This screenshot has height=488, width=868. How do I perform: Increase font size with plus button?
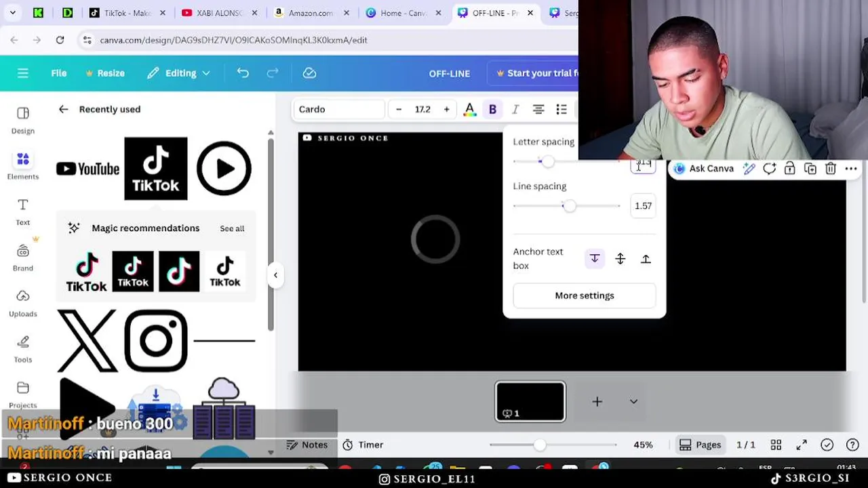tap(446, 109)
